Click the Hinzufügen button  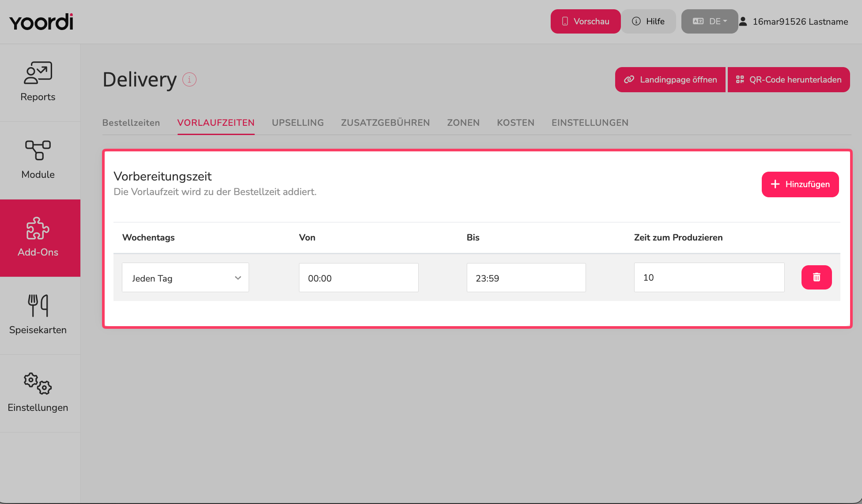click(800, 184)
